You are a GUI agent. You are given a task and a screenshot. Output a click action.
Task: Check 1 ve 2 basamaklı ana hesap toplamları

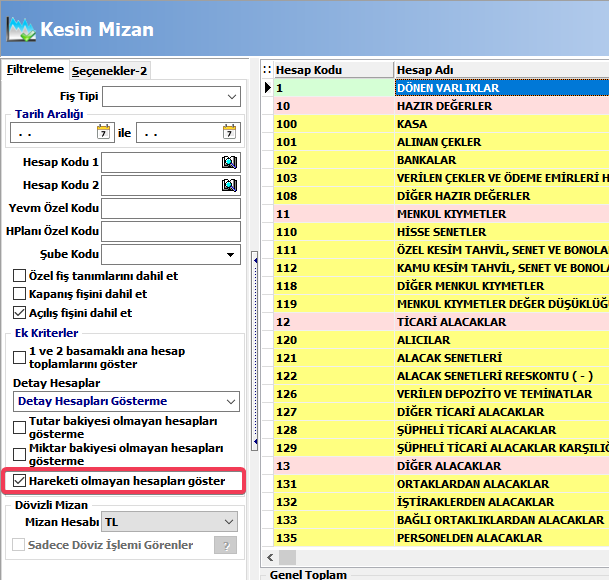point(19,357)
